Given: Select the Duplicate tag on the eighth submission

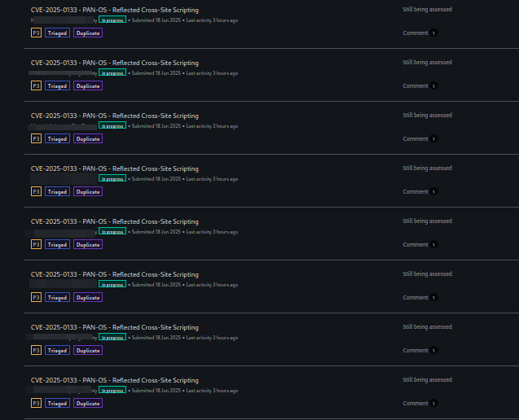Looking at the screenshot, I should (88, 403).
